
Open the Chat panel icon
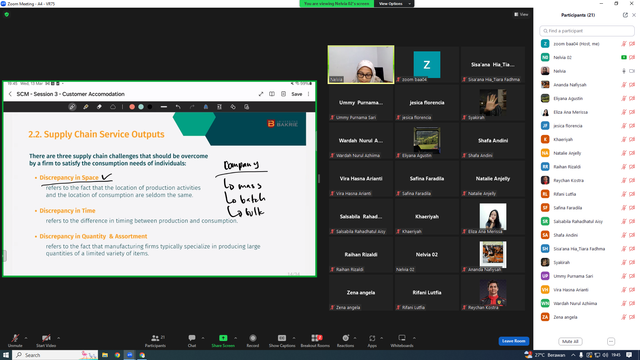tap(192, 338)
